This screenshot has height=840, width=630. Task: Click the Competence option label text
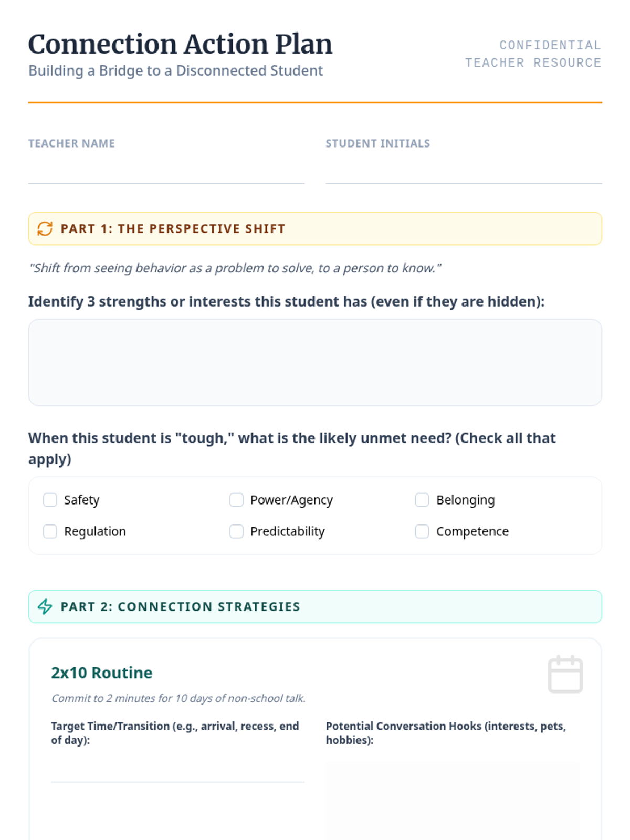click(x=472, y=531)
